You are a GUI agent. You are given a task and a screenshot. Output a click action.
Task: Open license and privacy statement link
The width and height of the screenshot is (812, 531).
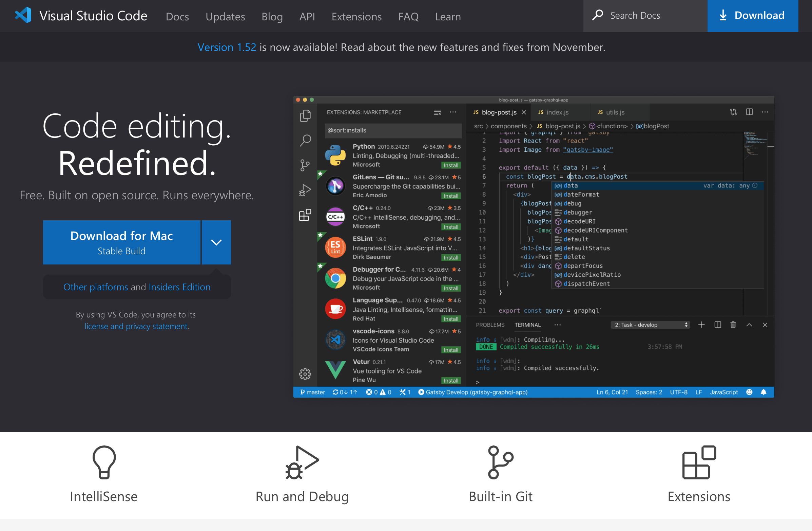(136, 326)
